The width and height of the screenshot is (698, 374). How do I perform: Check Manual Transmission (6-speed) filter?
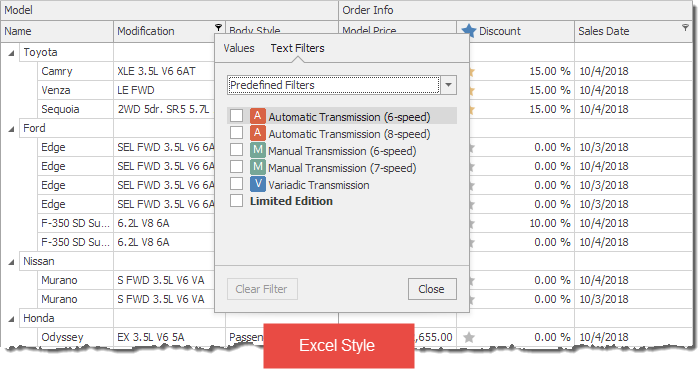tap(236, 150)
